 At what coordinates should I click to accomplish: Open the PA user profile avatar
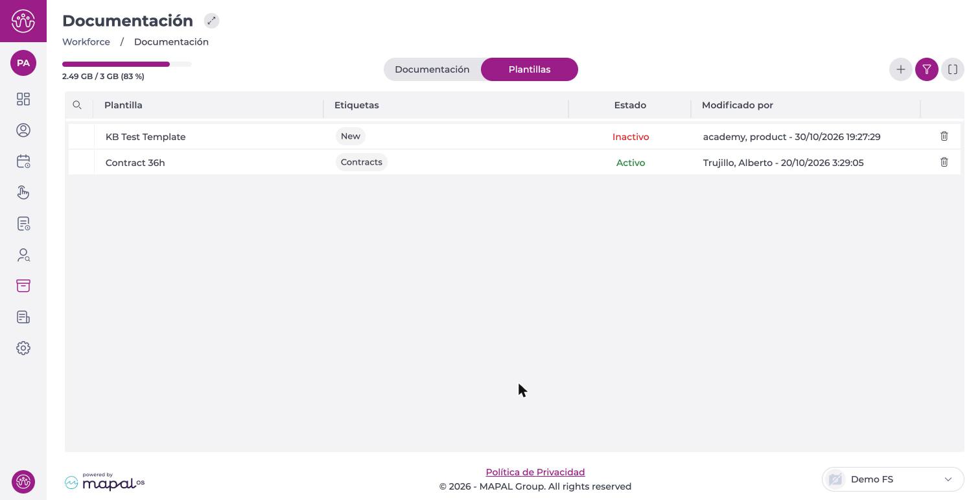click(23, 63)
